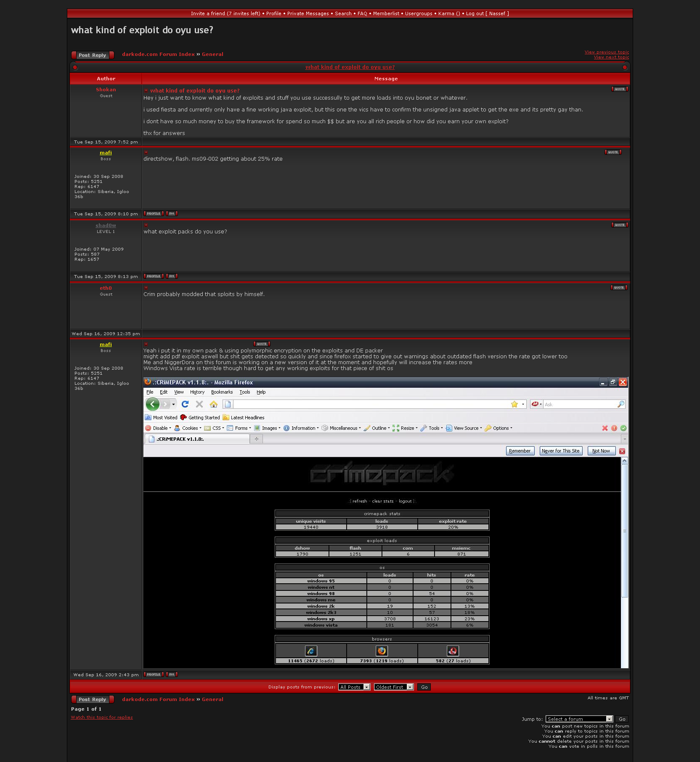Viewport: 700px width, 762px height.
Task: Open the All Posts dropdown
Action: 354,687
